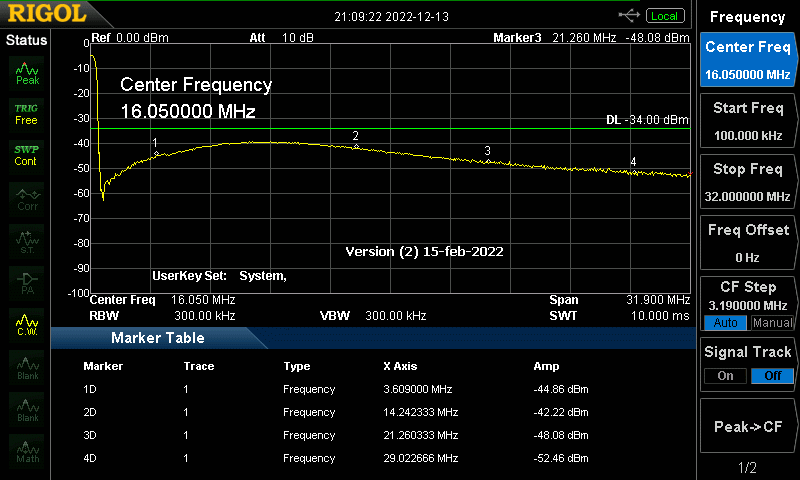
Task: Click the USB connection icon
Action: click(630, 15)
